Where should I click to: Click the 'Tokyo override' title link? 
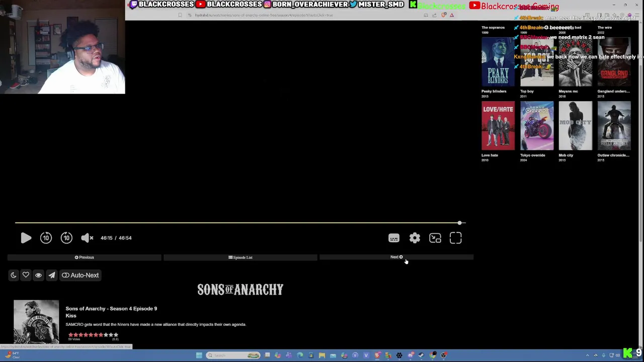click(x=532, y=155)
